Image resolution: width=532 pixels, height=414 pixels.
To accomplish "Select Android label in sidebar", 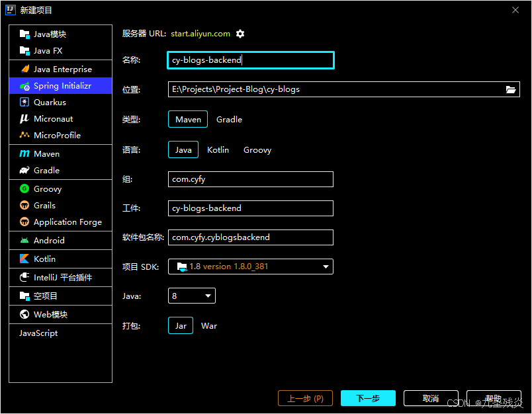I will tap(49, 241).
